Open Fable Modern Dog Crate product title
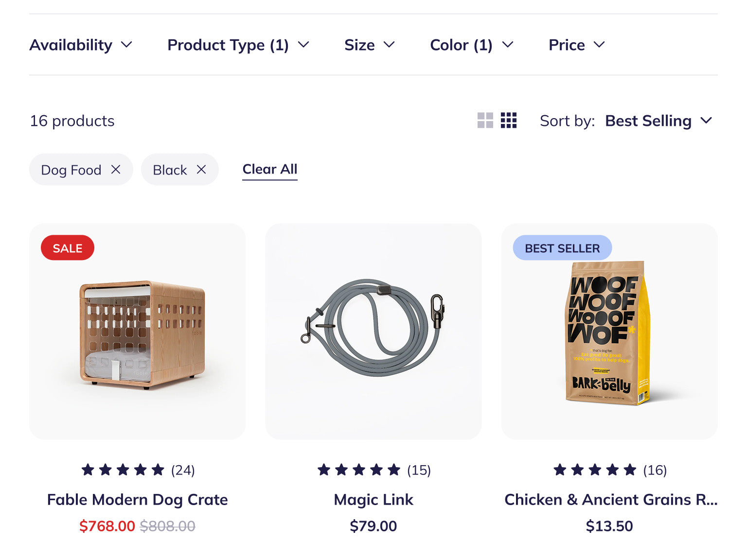 138,500
